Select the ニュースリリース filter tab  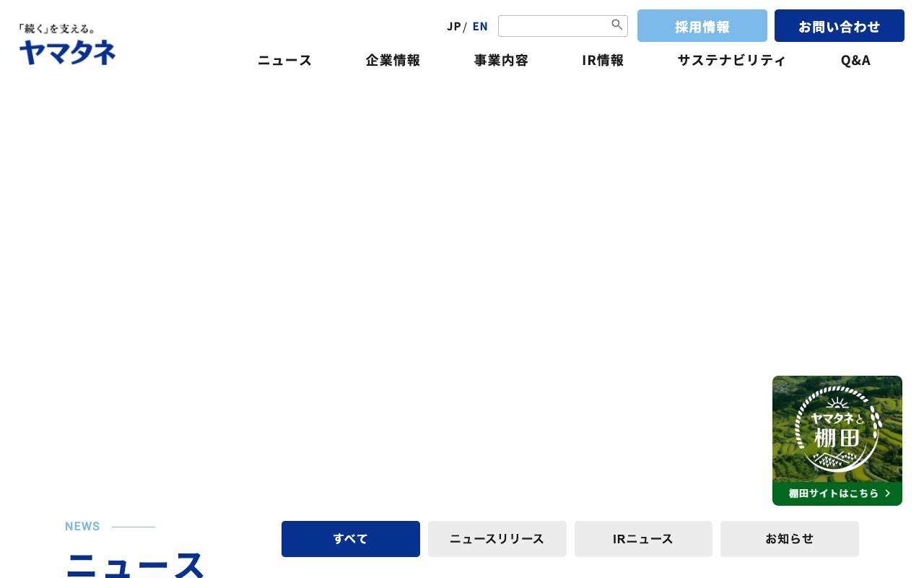point(497,539)
